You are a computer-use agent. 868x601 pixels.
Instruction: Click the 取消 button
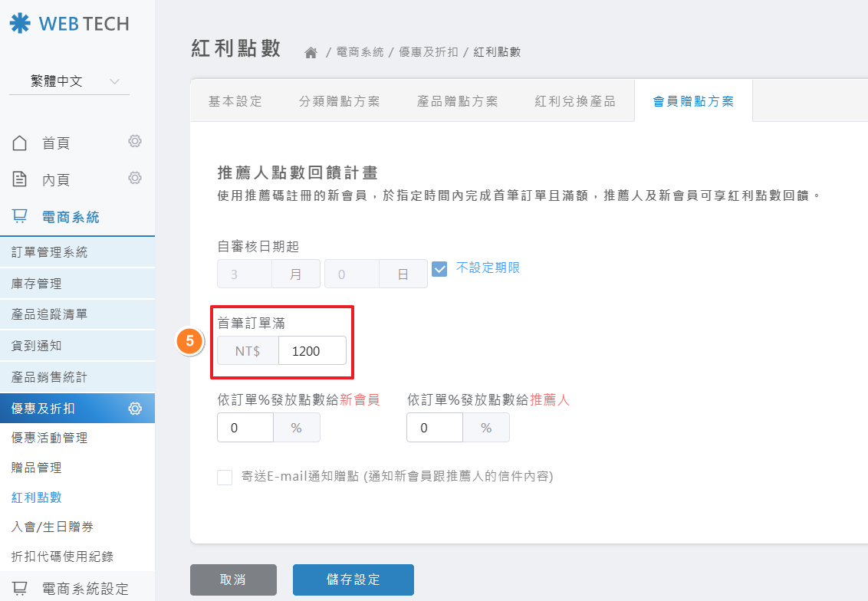pyautogui.click(x=233, y=580)
